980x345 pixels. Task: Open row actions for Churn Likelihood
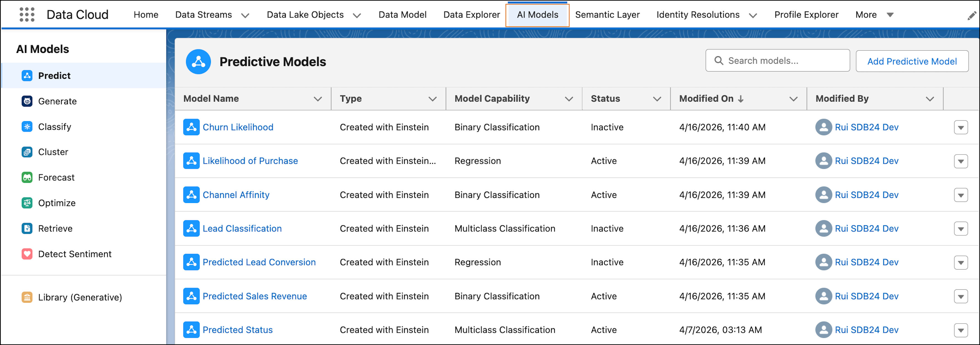point(961,128)
